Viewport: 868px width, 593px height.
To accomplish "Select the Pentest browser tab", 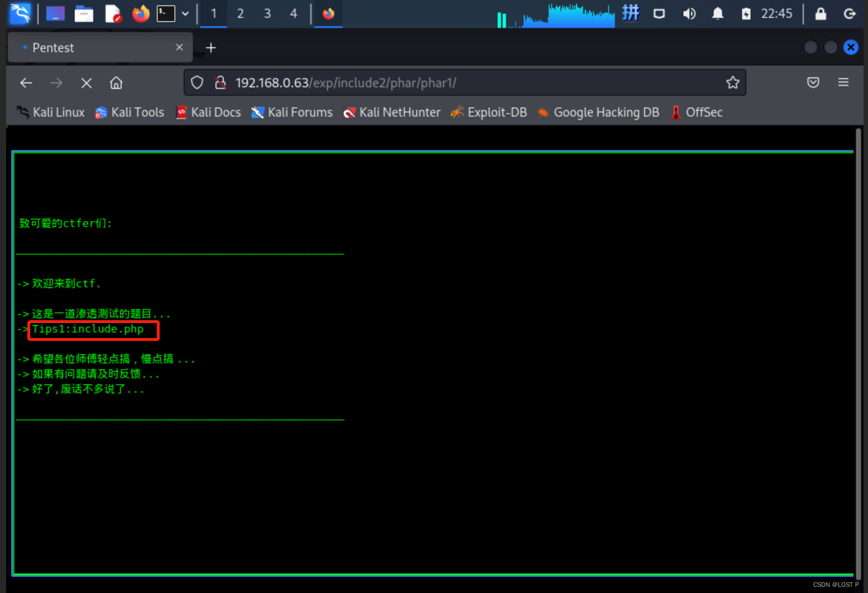I will pyautogui.click(x=100, y=47).
